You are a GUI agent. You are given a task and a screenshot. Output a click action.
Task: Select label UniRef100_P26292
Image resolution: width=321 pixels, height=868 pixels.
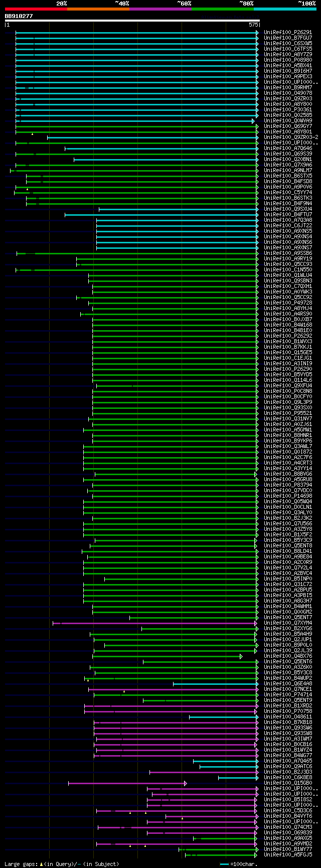(288, 336)
